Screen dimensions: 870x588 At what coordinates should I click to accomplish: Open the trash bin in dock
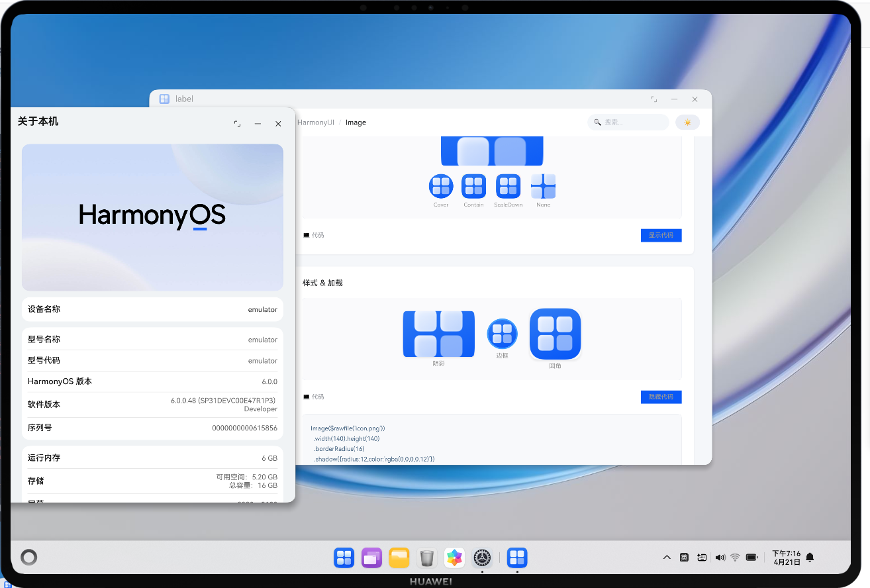click(x=427, y=558)
